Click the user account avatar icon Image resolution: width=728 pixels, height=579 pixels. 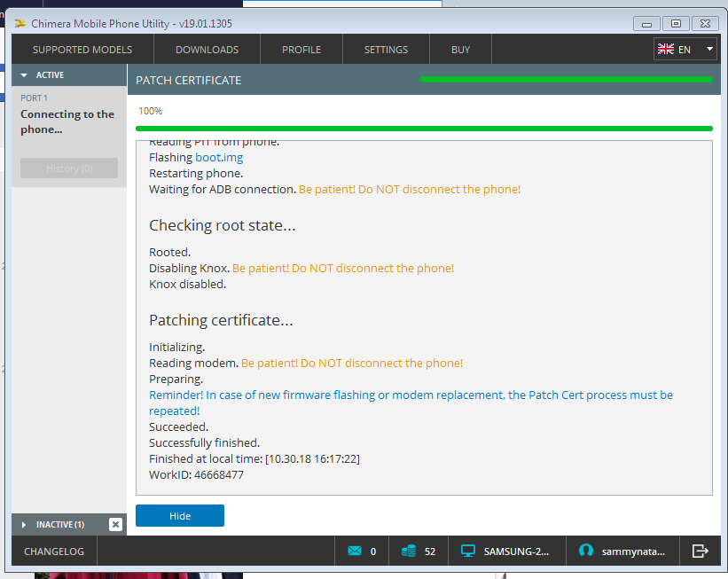click(586, 551)
